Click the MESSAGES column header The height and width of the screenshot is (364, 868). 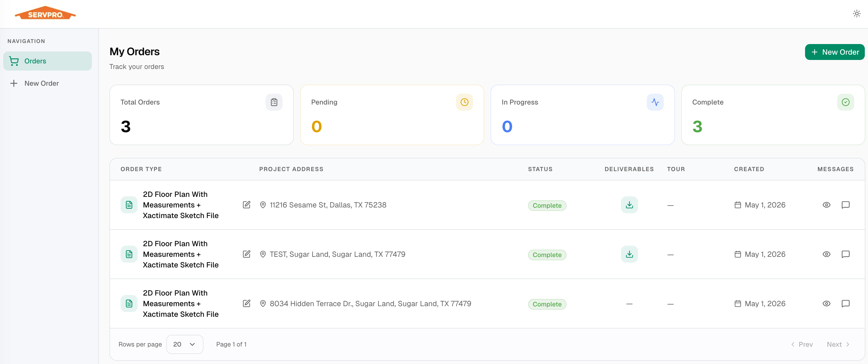835,169
